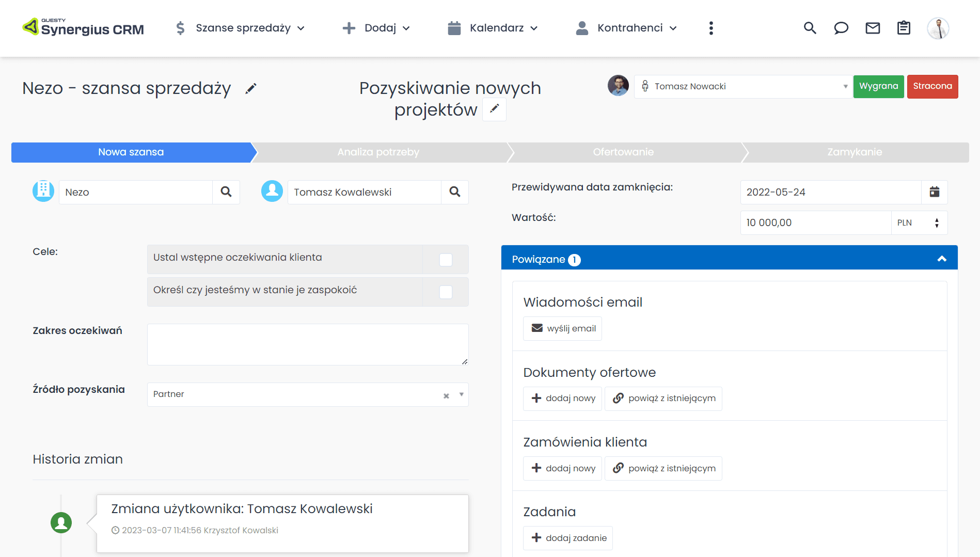The width and height of the screenshot is (980, 557).
Task: Click the clipboard tasks icon
Action: coord(904,28)
